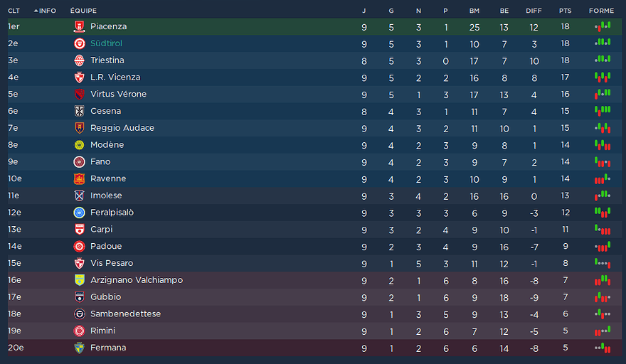Click Sambenedettese's form indicator bars

(x=603, y=314)
